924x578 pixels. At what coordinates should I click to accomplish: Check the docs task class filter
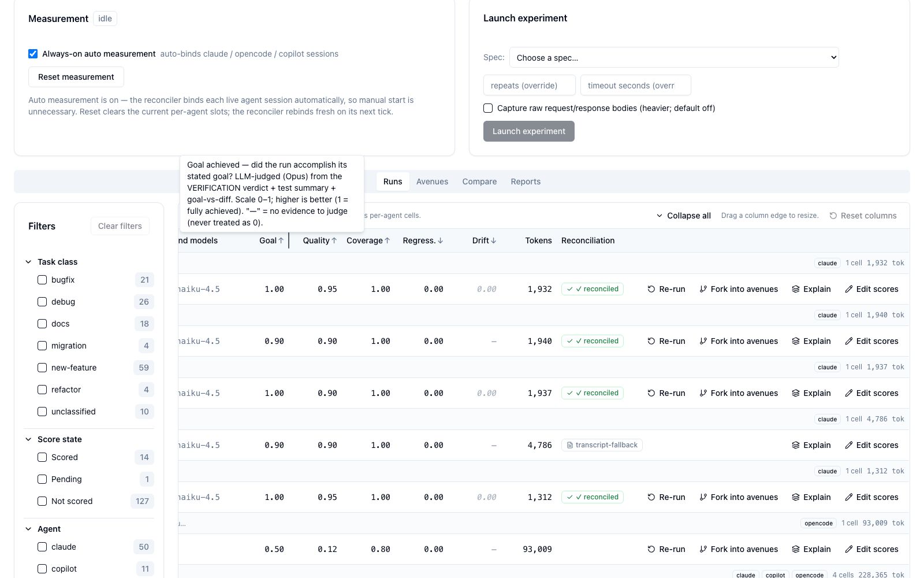[42, 324]
